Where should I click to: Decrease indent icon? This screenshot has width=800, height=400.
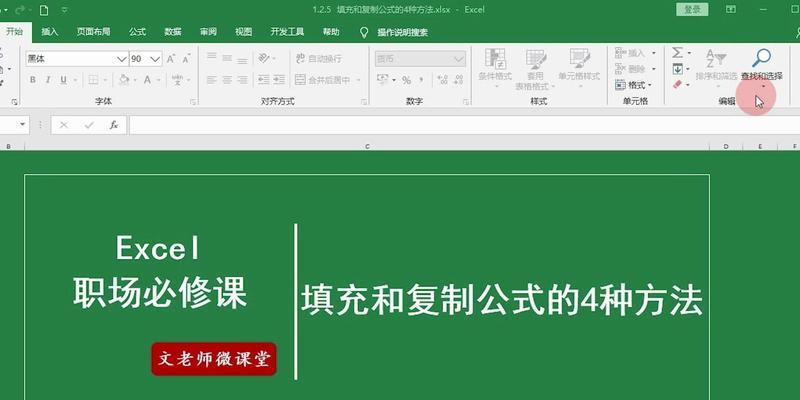(263, 80)
